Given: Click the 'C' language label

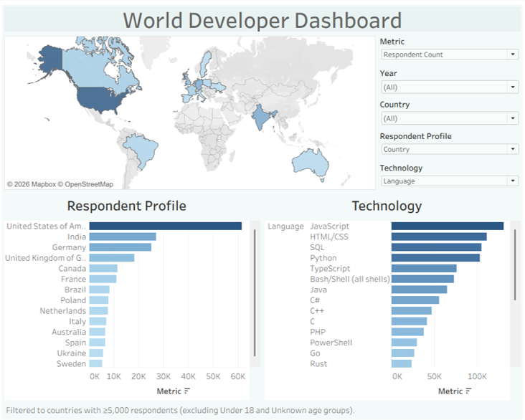Looking at the screenshot, I should pos(313,322).
